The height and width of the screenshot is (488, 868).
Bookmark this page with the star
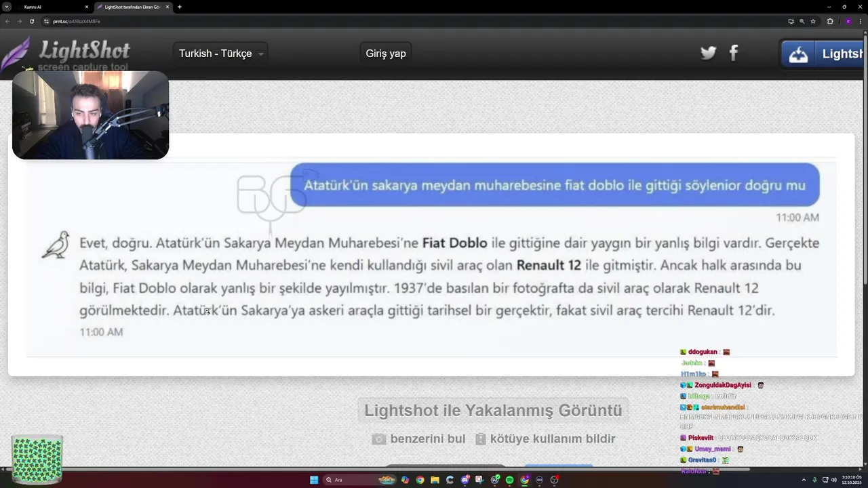[813, 21]
